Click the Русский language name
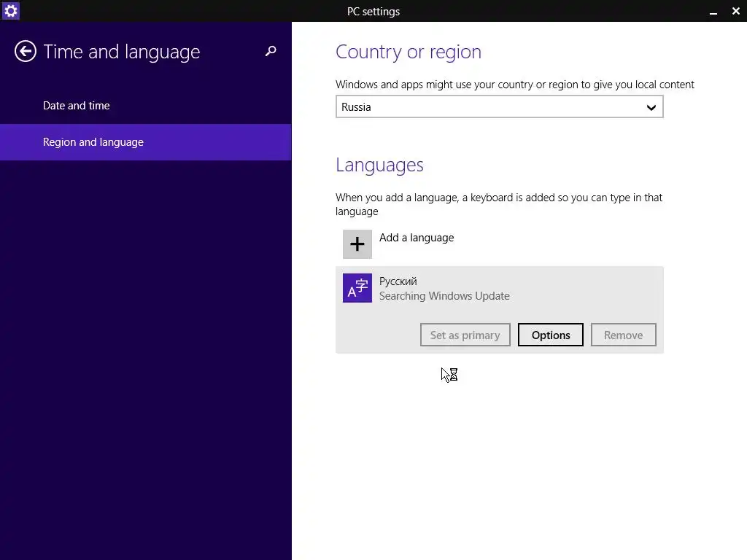 pos(398,281)
